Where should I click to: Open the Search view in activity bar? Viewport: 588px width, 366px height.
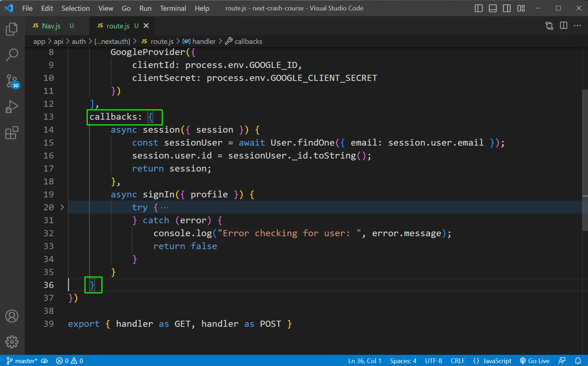pyautogui.click(x=12, y=55)
